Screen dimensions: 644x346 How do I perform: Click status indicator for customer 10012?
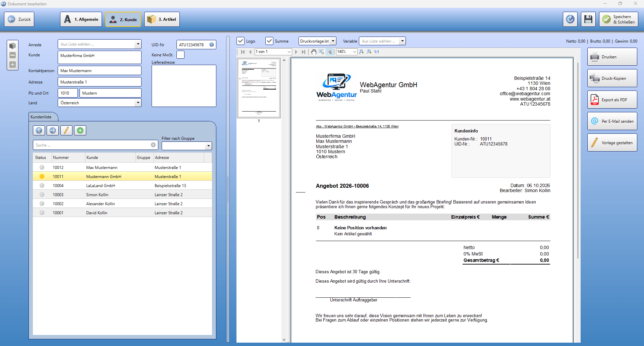click(x=42, y=167)
